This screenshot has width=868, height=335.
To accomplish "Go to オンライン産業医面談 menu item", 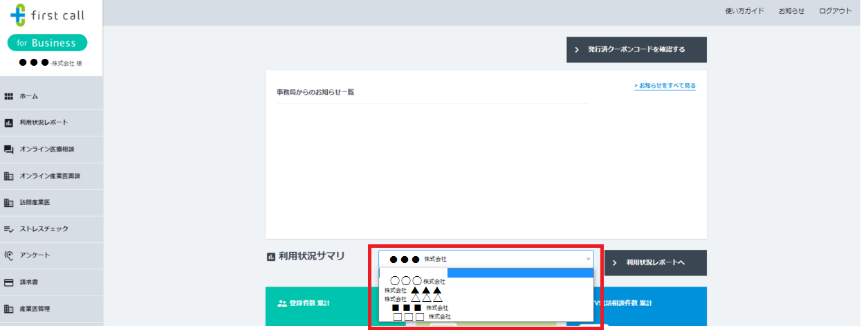I will pyautogui.click(x=51, y=176).
